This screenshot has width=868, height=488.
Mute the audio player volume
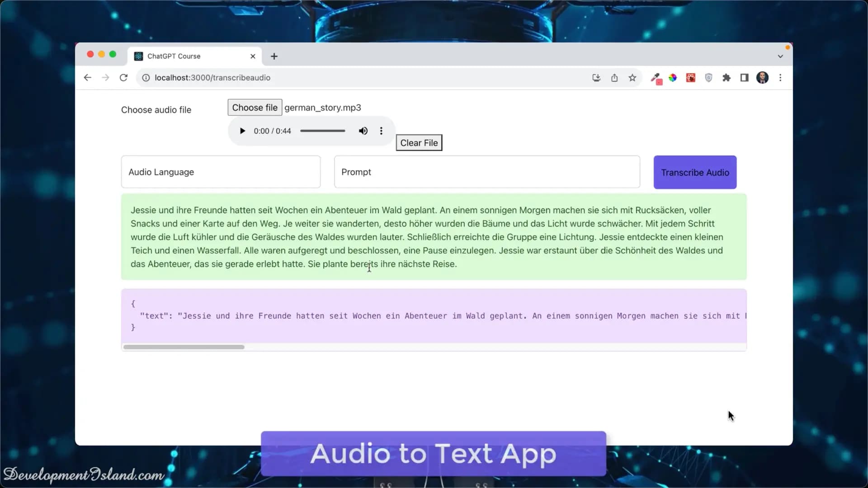pyautogui.click(x=363, y=131)
